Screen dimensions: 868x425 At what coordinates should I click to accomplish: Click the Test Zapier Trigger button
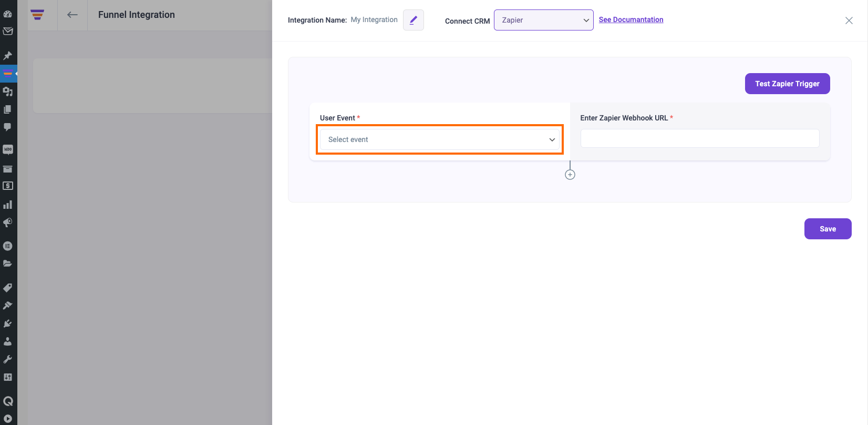[x=788, y=84]
